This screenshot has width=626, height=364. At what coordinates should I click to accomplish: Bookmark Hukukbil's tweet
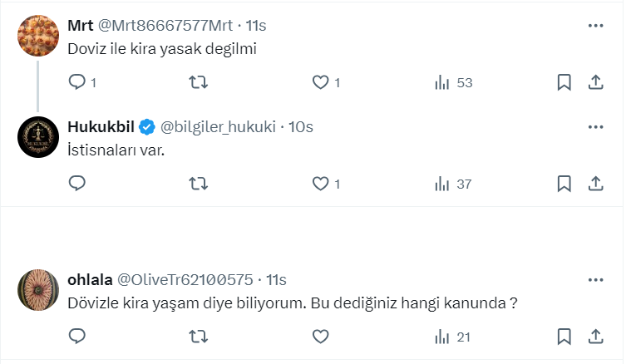click(563, 184)
